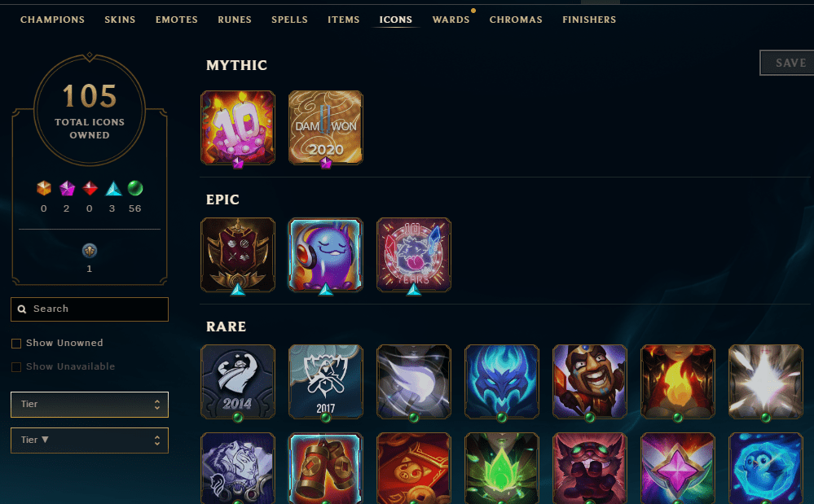Click the Save button
Screen dimensions: 814x504
(x=789, y=63)
